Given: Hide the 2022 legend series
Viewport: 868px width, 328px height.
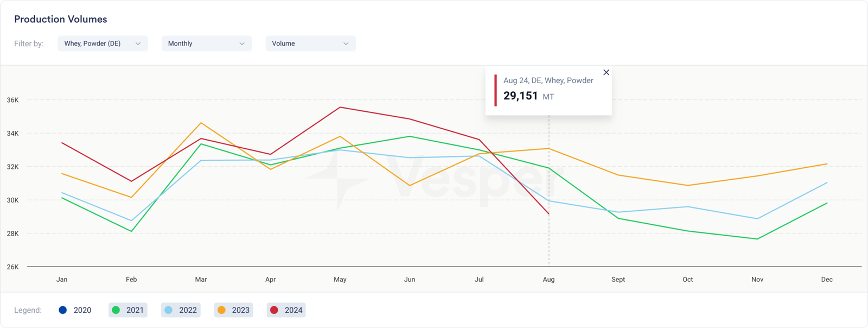Looking at the screenshot, I should click(181, 310).
